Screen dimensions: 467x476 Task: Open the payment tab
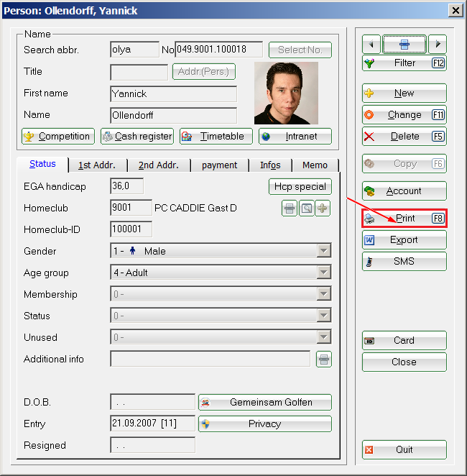tap(220, 165)
